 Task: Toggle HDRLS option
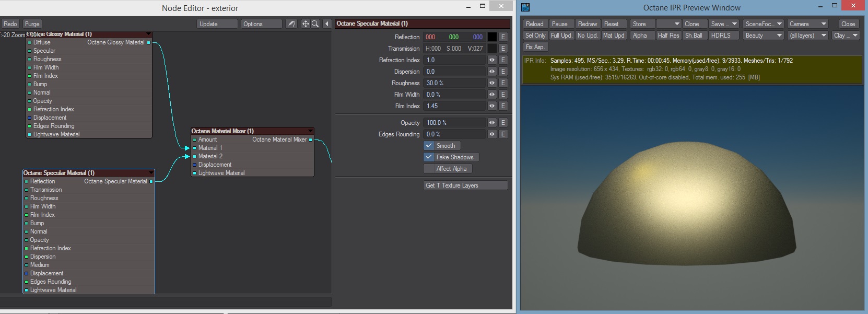click(724, 36)
